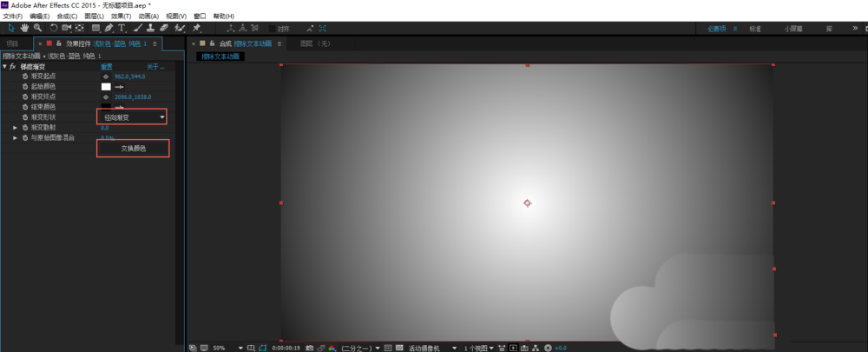Toggle stopwatch for 与原始图像混合
The height and width of the screenshot is (352, 868).
(x=25, y=137)
